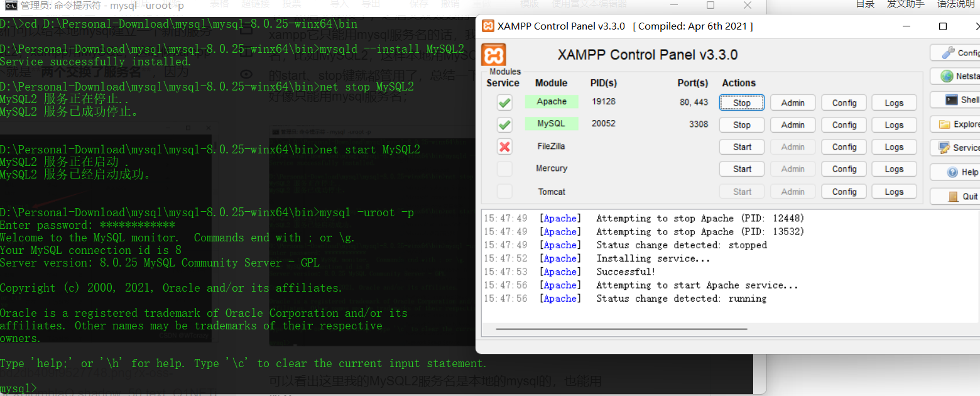Click Apache PID value 19128
This screenshot has width=980, height=396.
tap(604, 102)
